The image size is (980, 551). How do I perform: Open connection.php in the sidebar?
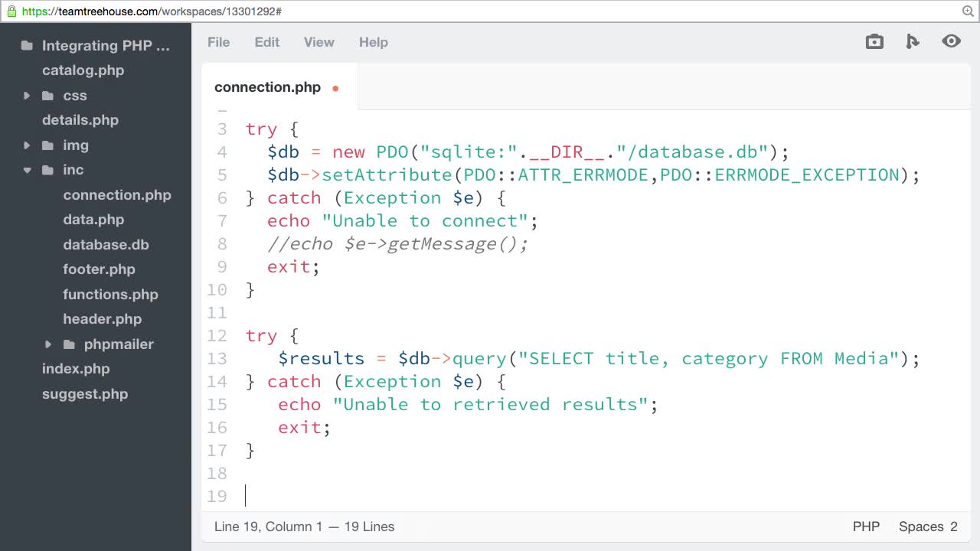(x=117, y=195)
